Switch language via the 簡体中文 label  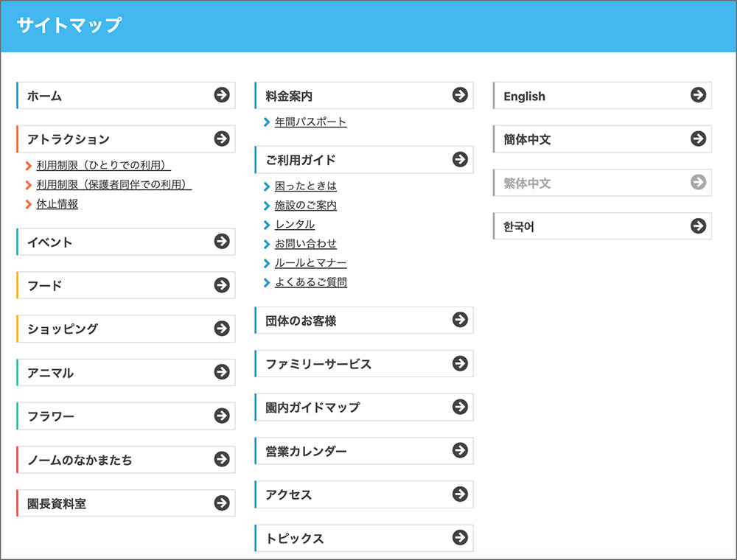coord(528,139)
